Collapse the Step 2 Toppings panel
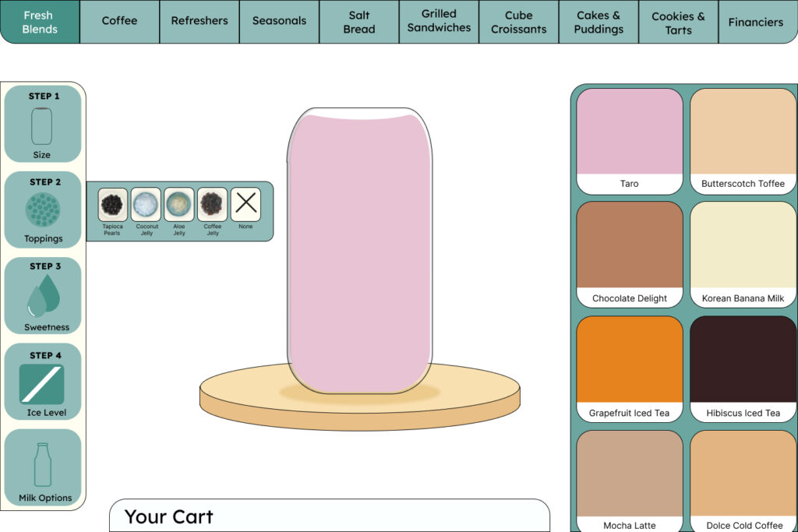The image size is (798, 532). tap(43, 210)
